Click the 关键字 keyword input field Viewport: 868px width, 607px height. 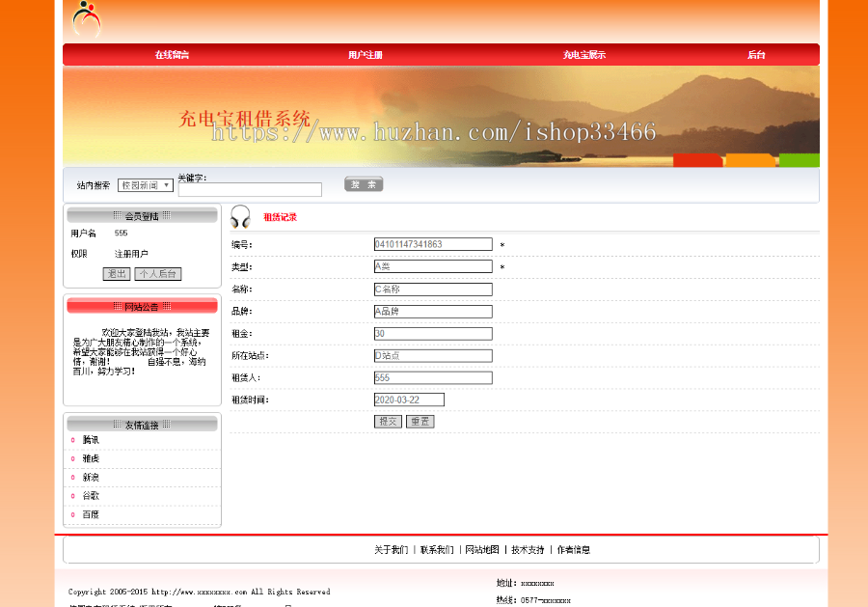coord(249,188)
